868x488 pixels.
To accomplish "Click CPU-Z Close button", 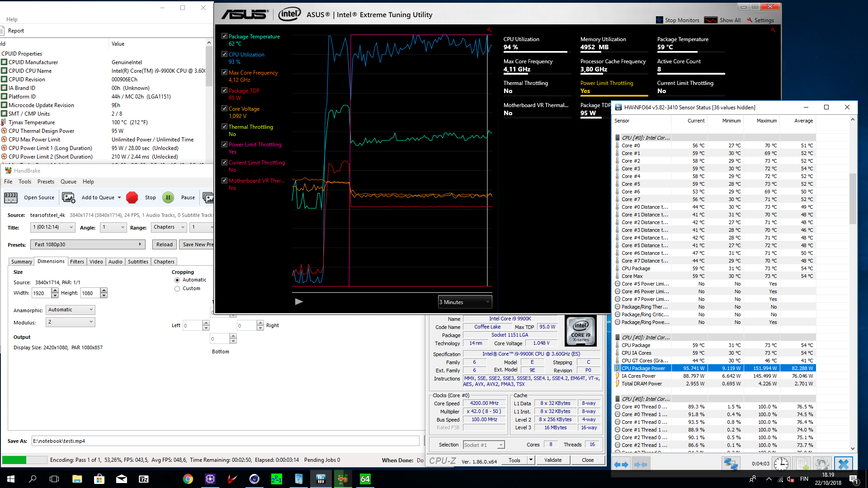I will [588, 460].
